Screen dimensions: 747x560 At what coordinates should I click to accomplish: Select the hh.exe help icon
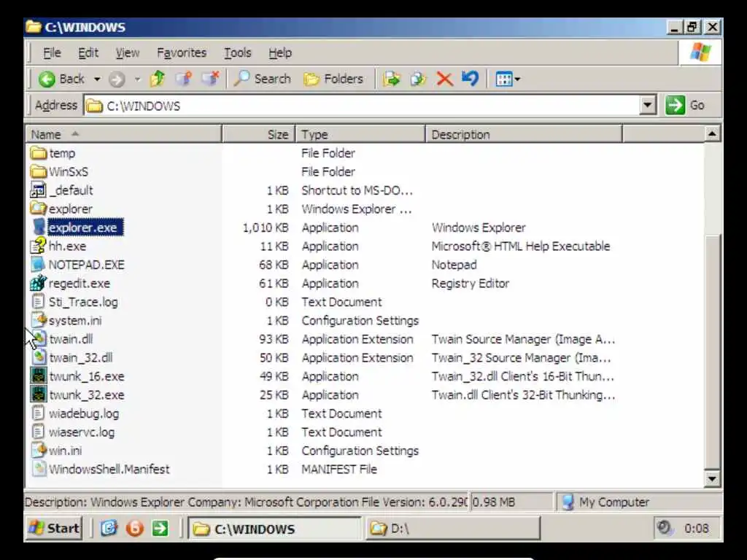click(x=38, y=246)
